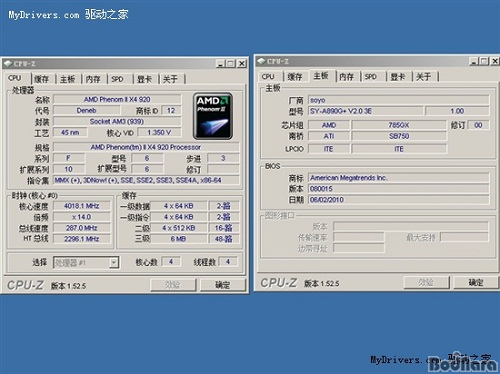Open 关于 tab in right CPU-Z window
Image resolution: width=500 pixels, height=374 pixels.
pos(424,77)
